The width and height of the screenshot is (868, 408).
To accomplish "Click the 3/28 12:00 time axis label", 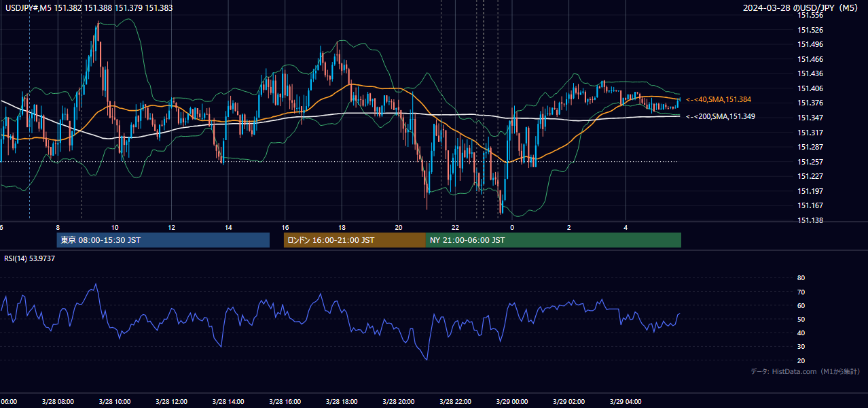I will pyautogui.click(x=171, y=402).
